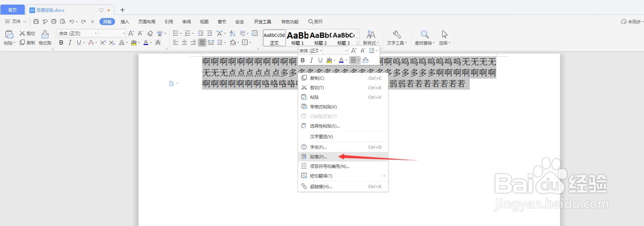Viewport: 644px width, 226px height.
Task: Click the Save icon in quick access toolbar
Action: pos(36,21)
